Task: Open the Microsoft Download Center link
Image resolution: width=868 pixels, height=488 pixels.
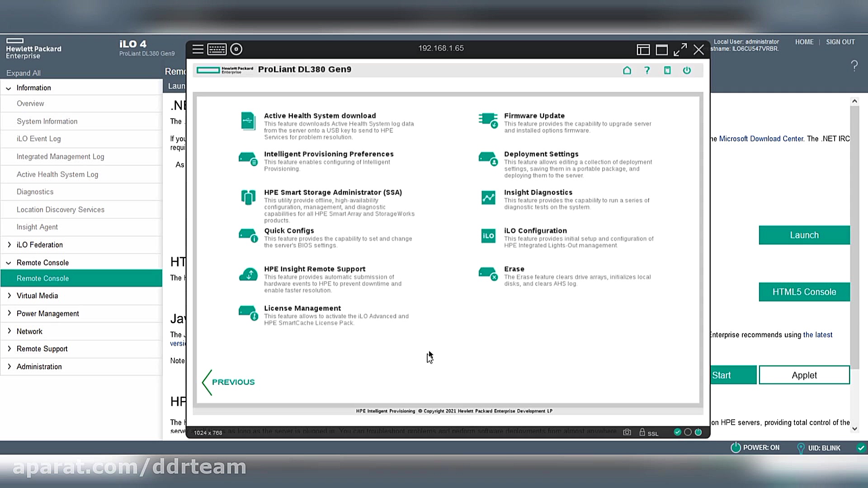Action: [x=761, y=139]
